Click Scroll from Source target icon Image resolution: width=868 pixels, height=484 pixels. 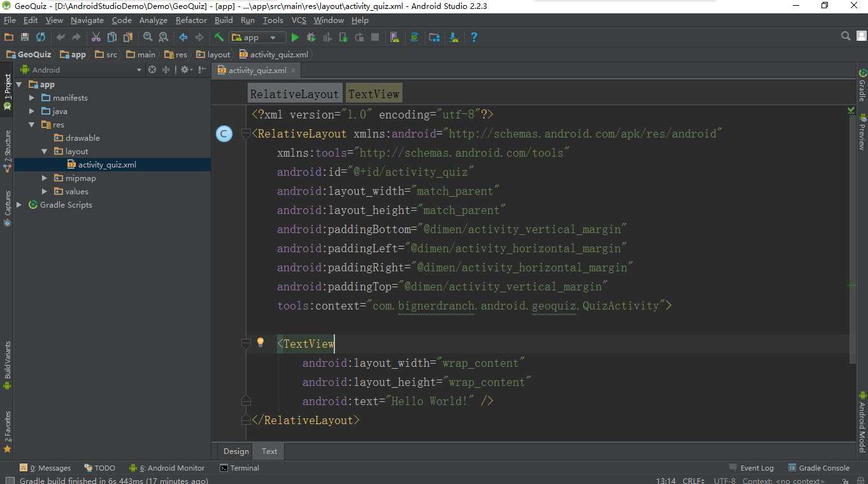pos(152,69)
